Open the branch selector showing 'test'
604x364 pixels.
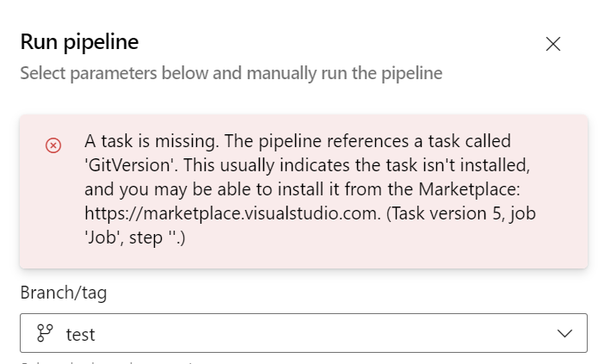pyautogui.click(x=303, y=334)
